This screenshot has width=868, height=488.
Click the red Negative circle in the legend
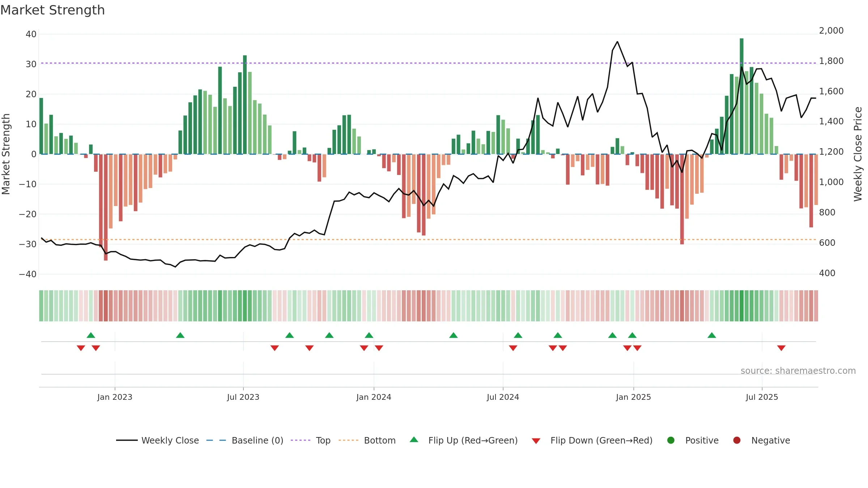737,440
